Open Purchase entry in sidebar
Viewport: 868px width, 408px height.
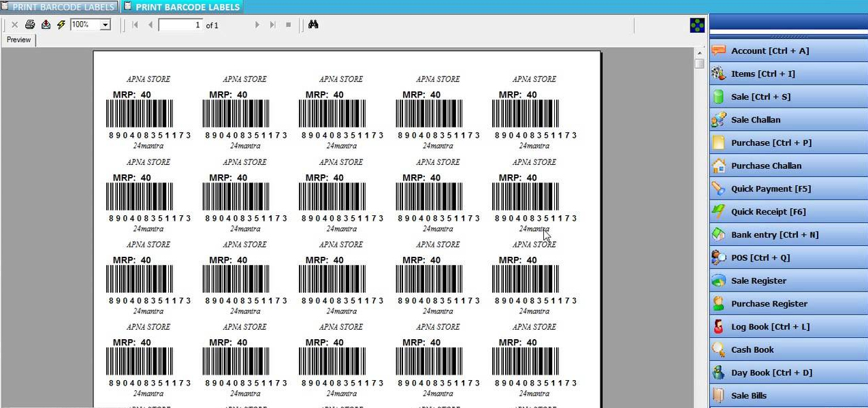(x=788, y=142)
